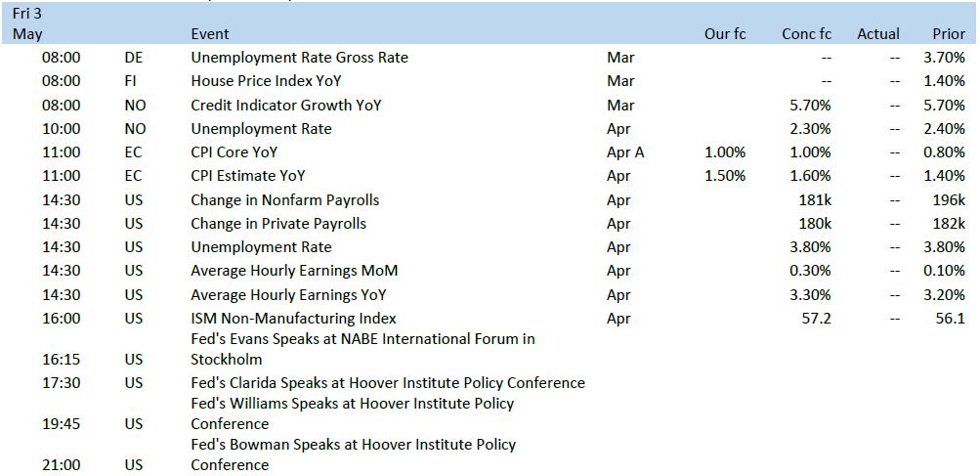Viewport: 980px width, 476px height.
Task: Select the Conc fc column header
Action: point(807,34)
